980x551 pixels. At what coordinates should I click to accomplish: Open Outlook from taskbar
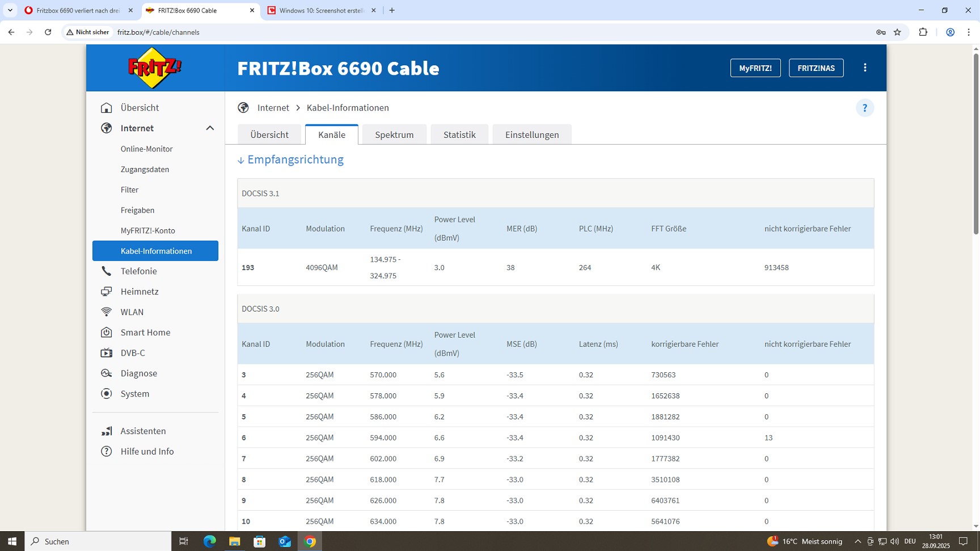[x=285, y=541]
